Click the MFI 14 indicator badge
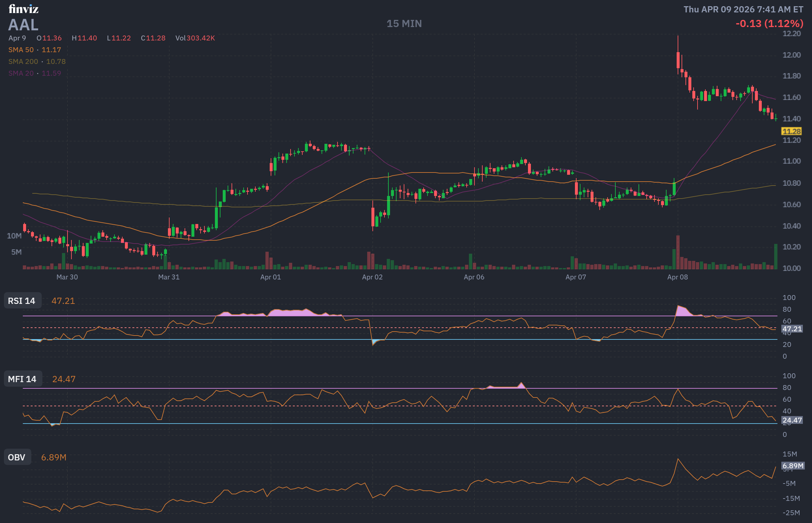Screen dimensions: 812x523 pyautogui.click(x=22, y=379)
